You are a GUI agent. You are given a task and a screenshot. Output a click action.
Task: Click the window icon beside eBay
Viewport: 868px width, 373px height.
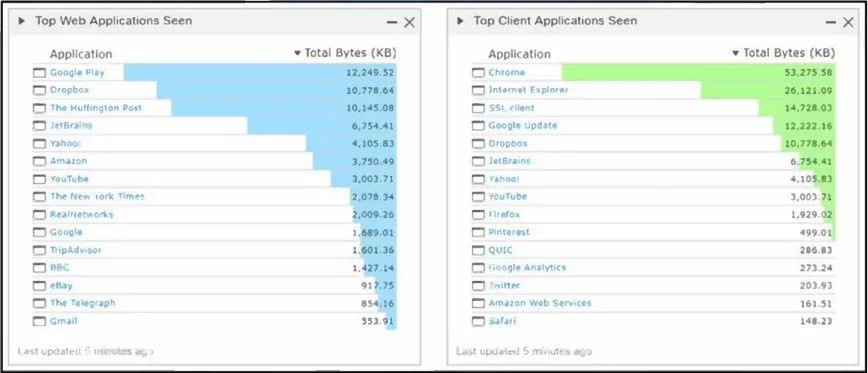click(39, 286)
